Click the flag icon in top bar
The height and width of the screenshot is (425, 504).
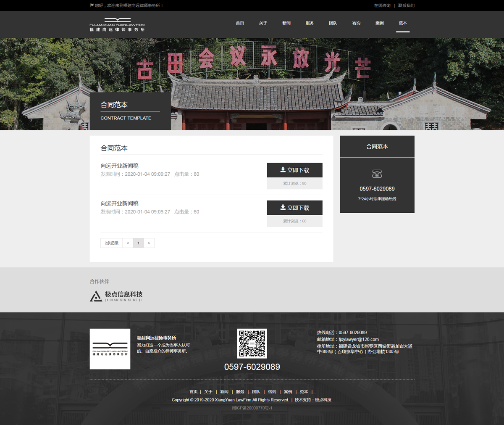(92, 5)
